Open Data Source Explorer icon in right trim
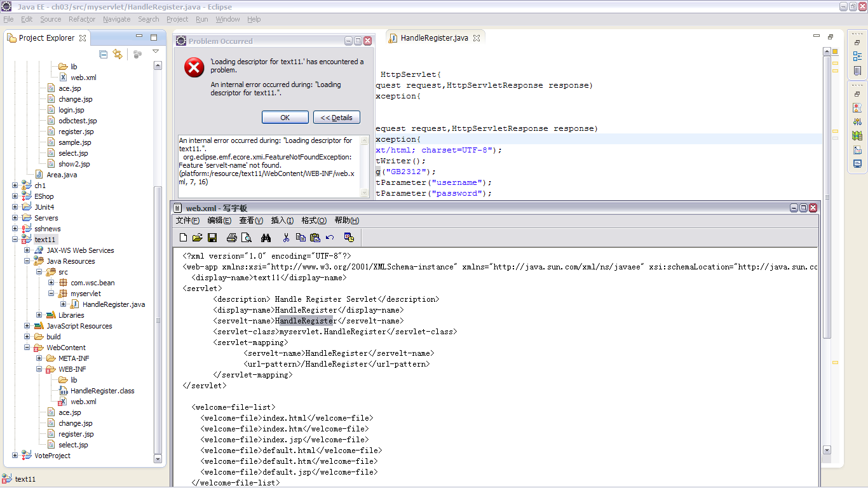This screenshot has height=488, width=868. click(857, 150)
